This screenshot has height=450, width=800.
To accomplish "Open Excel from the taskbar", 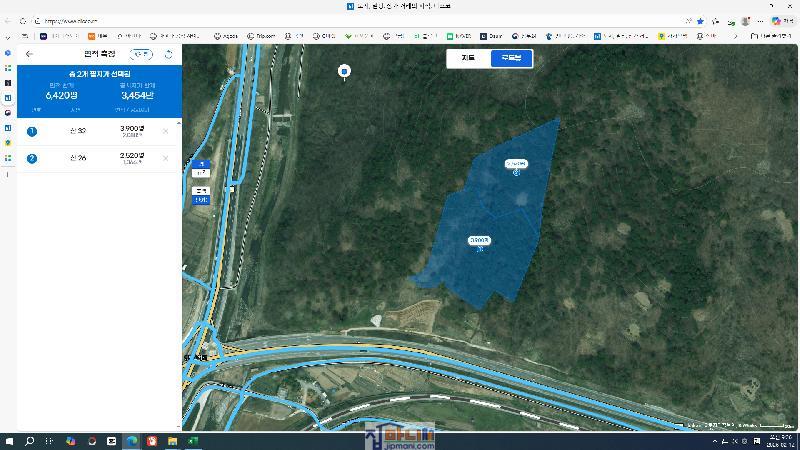I will point(192,441).
